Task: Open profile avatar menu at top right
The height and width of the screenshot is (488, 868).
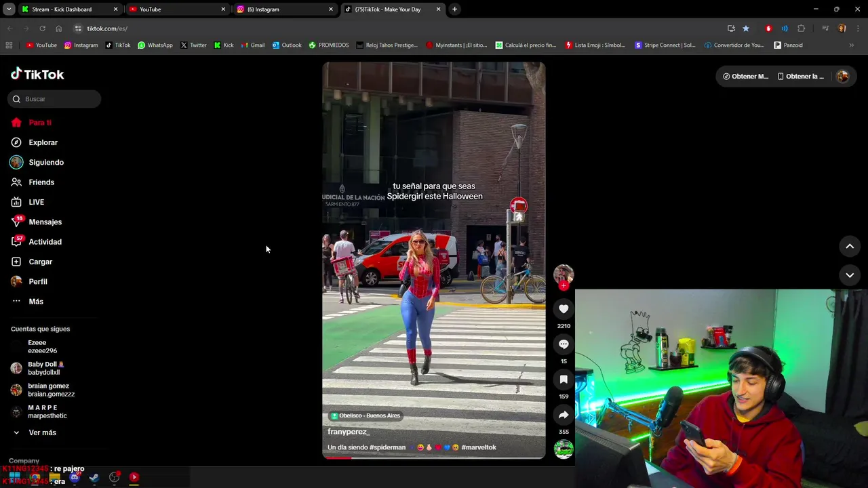Action: coord(842,77)
